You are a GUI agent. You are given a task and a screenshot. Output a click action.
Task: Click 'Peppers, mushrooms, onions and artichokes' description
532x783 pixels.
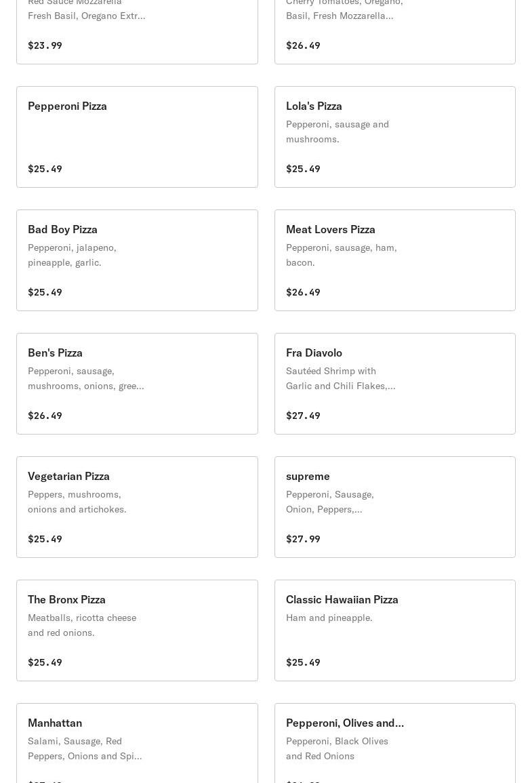pyautogui.click(x=77, y=502)
